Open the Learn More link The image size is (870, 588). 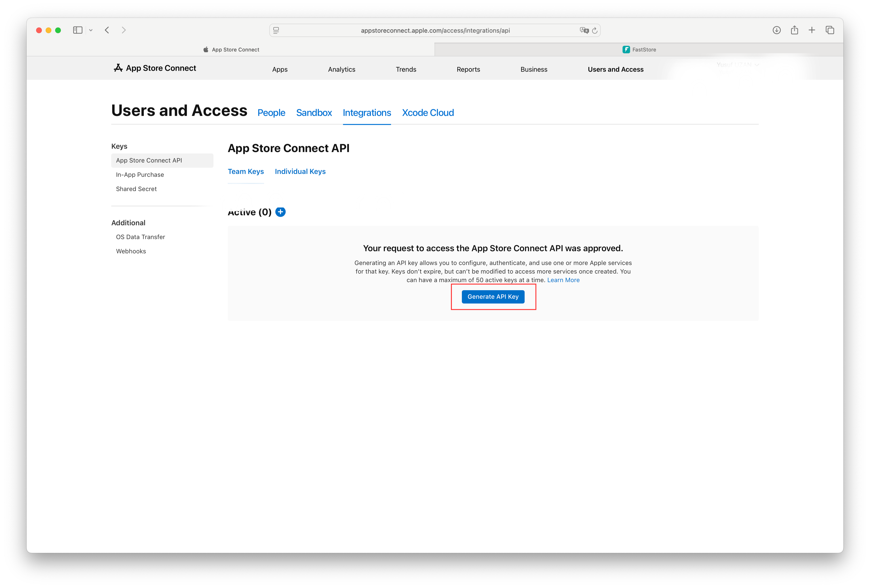[x=563, y=280]
